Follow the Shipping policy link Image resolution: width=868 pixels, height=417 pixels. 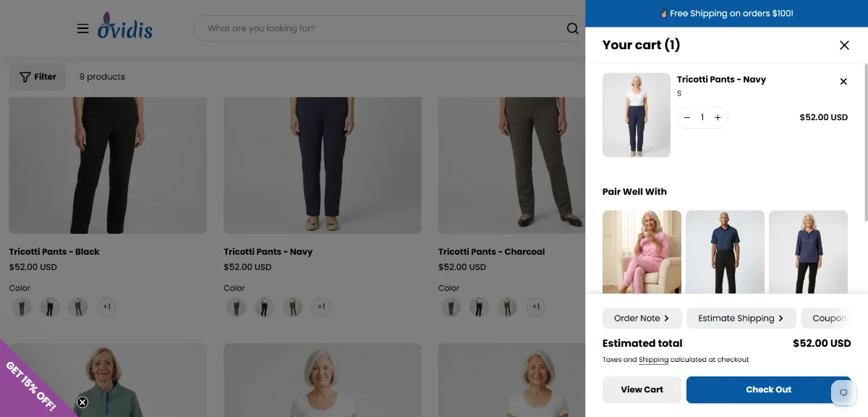(653, 360)
